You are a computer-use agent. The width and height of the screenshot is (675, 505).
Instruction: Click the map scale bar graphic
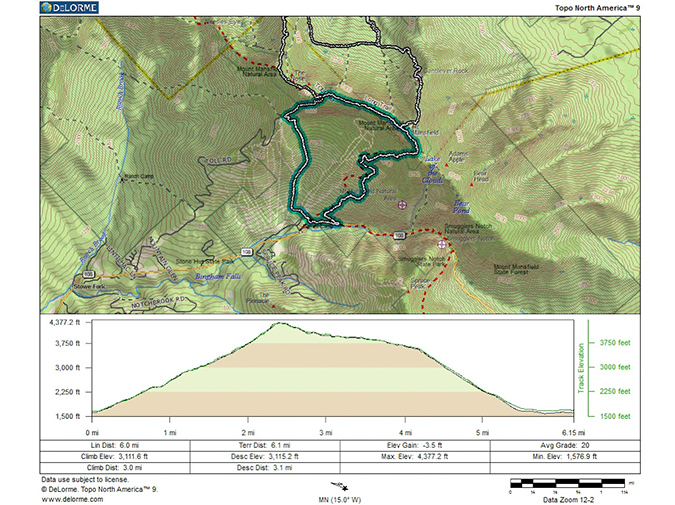click(x=567, y=483)
